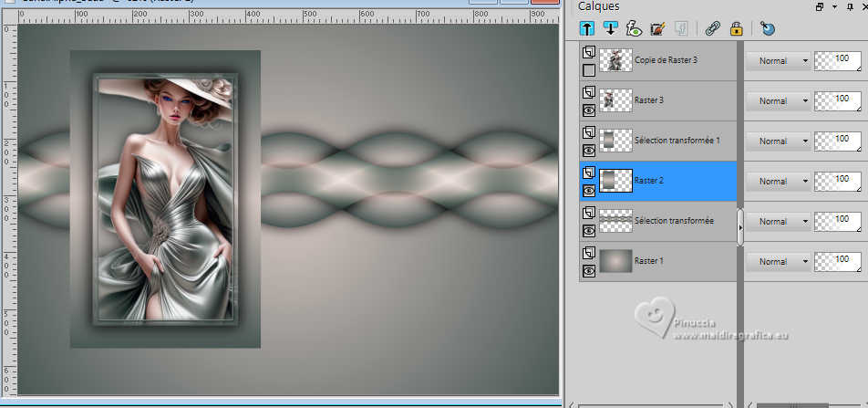The height and width of the screenshot is (408, 868).
Task: Click layer type icon of Raster 3
Action: 589,92
